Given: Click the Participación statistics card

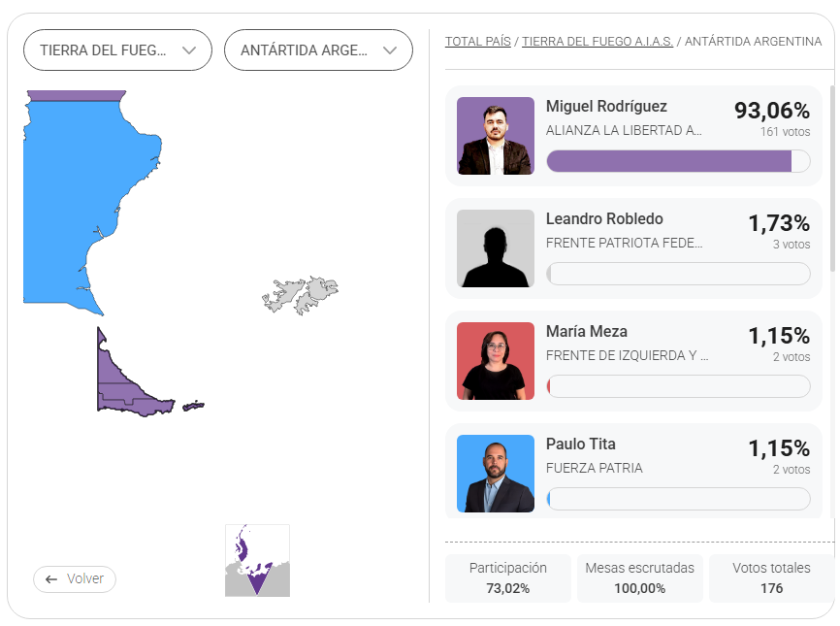Looking at the screenshot, I should click(x=508, y=577).
